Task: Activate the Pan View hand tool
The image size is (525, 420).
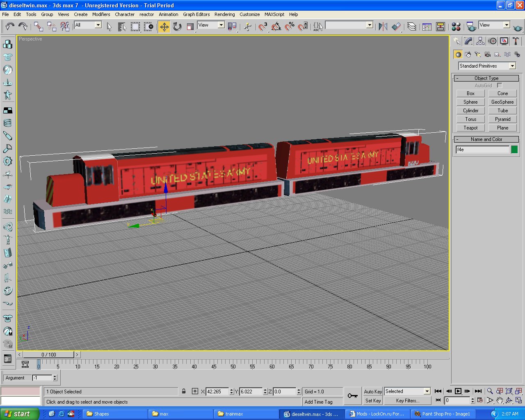Action: (500, 400)
